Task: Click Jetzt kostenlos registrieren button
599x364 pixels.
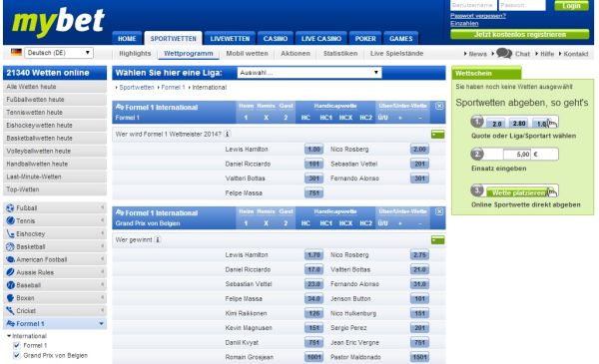Action: pos(520,34)
